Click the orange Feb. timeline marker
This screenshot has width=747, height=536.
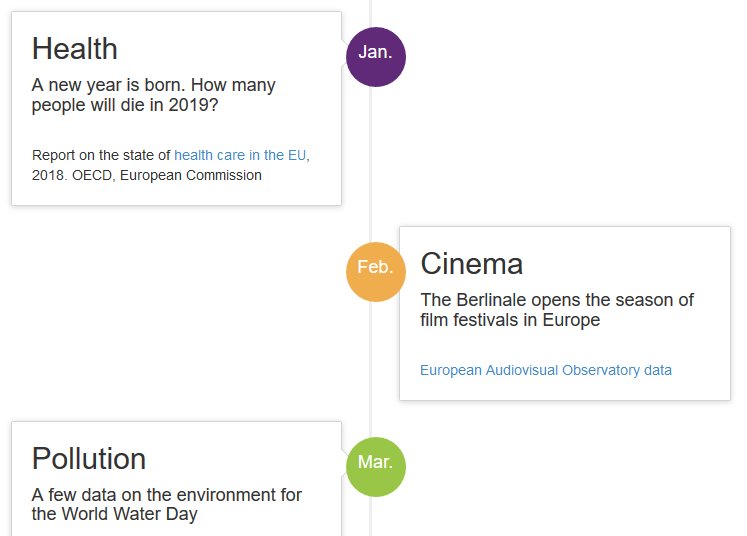(375, 272)
